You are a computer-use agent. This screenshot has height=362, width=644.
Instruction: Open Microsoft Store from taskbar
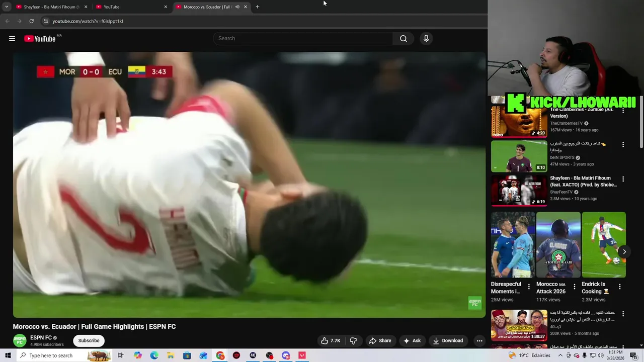[x=187, y=355]
